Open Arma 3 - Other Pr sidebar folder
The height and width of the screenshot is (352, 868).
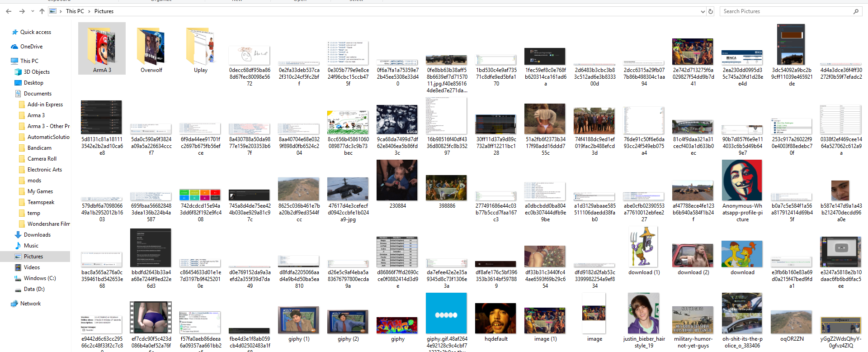point(48,126)
